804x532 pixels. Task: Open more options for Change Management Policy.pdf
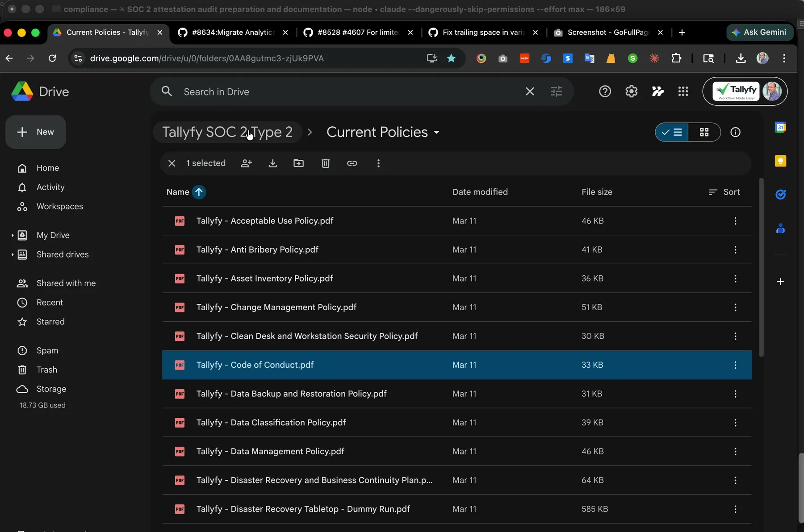click(x=735, y=308)
